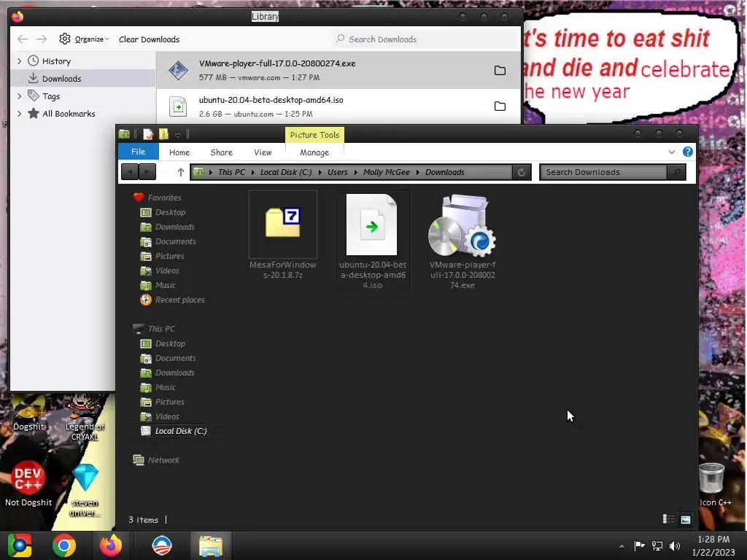Open Pictures under Favorites
Image resolution: width=747 pixels, height=560 pixels.
coord(162,256)
